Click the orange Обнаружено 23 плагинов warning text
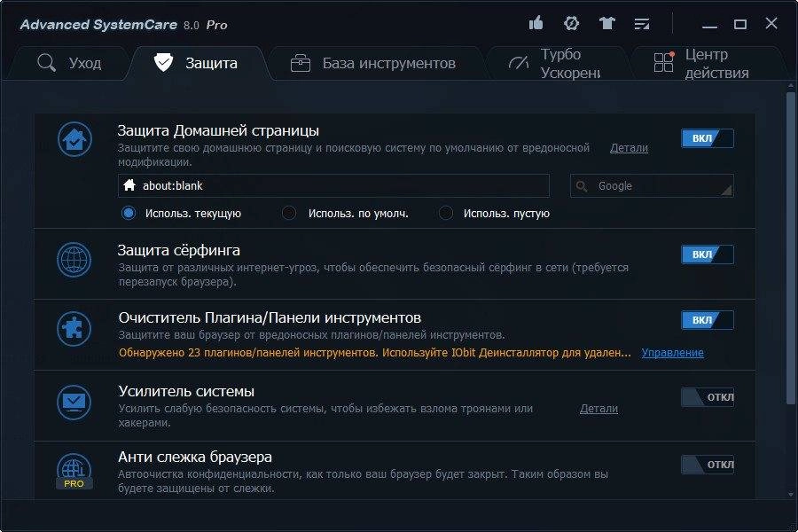The image size is (798, 532). point(374,352)
